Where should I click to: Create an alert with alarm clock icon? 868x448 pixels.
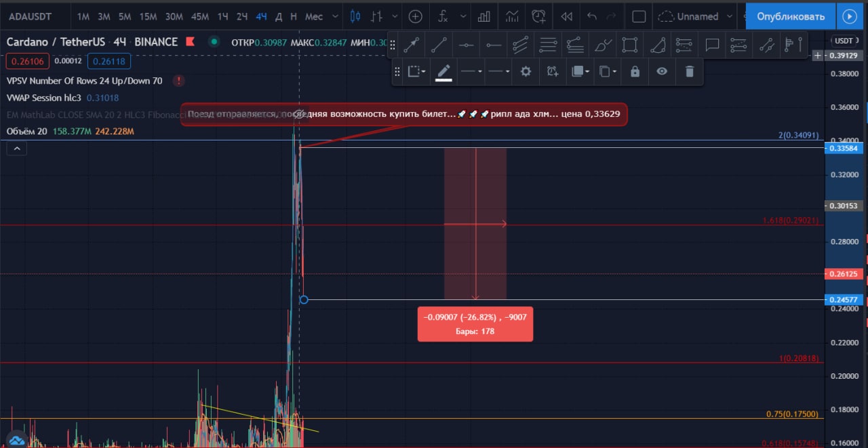point(540,16)
